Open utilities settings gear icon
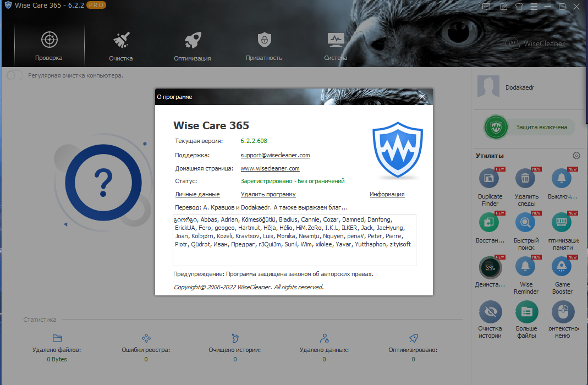The image size is (588, 385). pos(576,156)
